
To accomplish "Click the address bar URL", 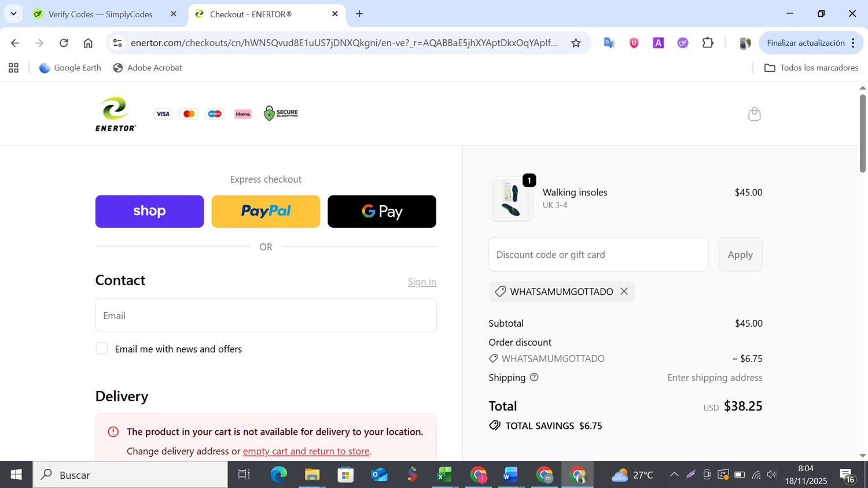I will (x=344, y=43).
